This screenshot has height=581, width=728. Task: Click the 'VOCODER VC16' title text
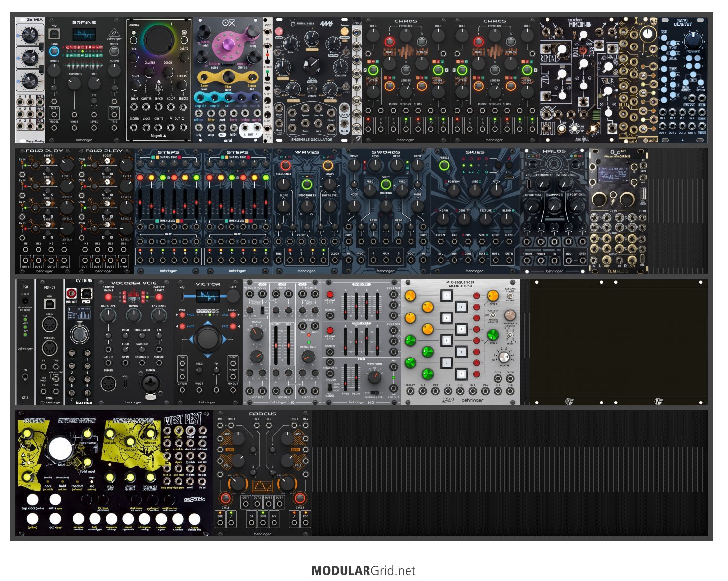[x=134, y=284]
